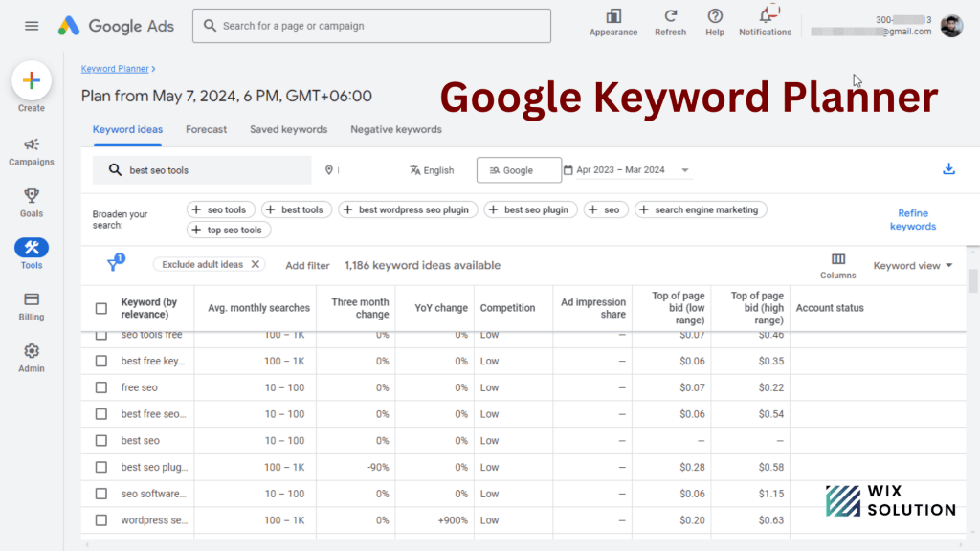This screenshot has height=551, width=980.
Task: Open Campaigns in the sidebar
Action: pos(32,152)
